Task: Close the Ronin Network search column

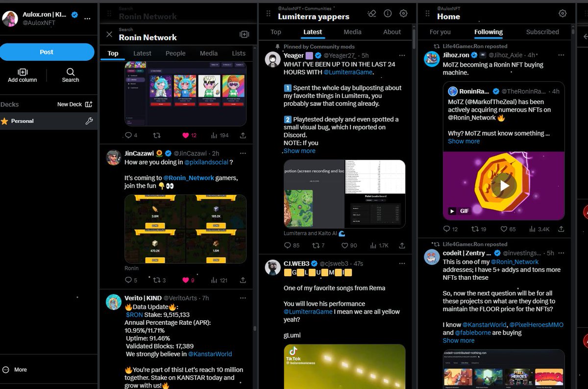Action: 109,34
